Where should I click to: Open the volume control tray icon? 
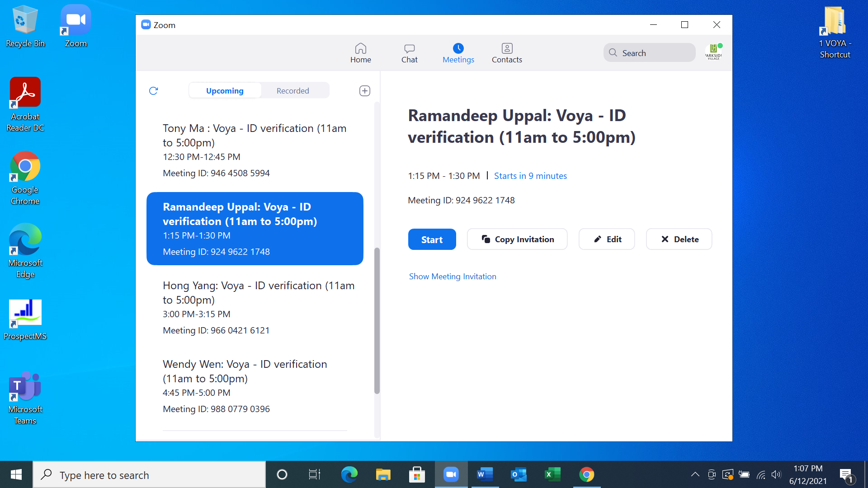(776, 474)
